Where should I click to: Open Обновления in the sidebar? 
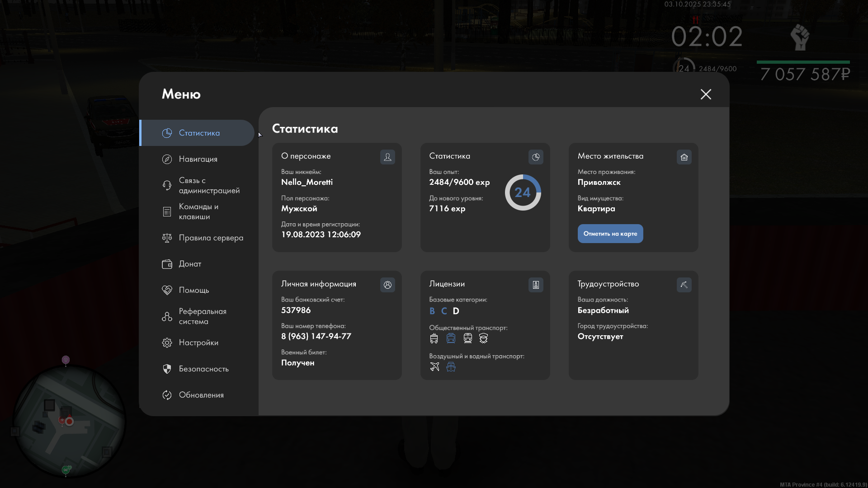(x=201, y=395)
